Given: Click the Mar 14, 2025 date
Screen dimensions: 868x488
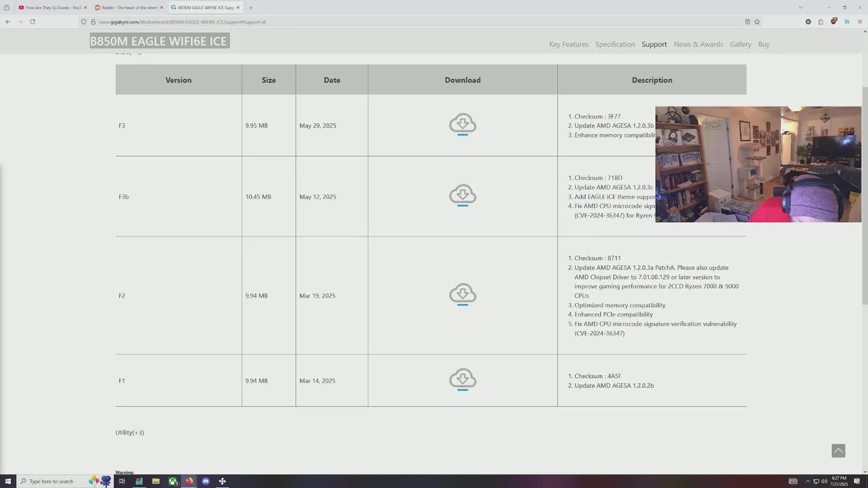Looking at the screenshot, I should click(x=317, y=381).
